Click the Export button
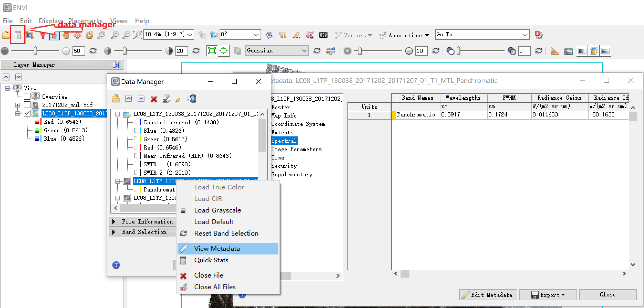Image resolution: width=644 pixels, height=308 pixels. coord(548,295)
